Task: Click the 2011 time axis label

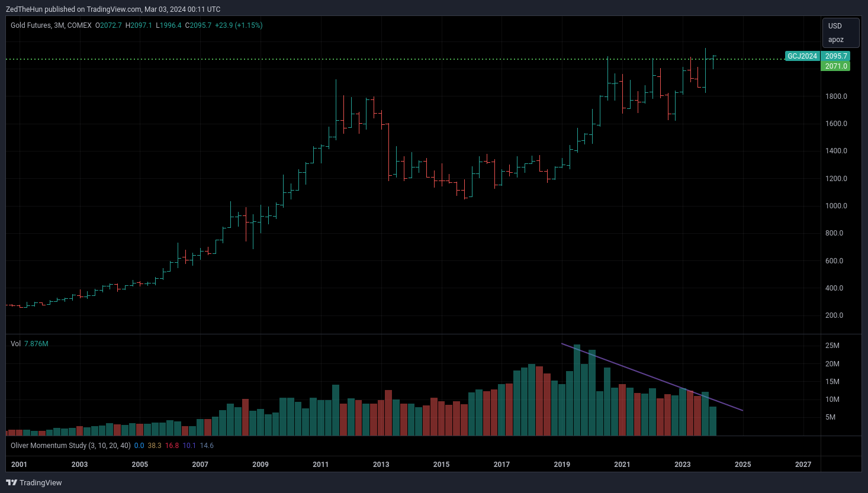Action: pyautogui.click(x=321, y=465)
